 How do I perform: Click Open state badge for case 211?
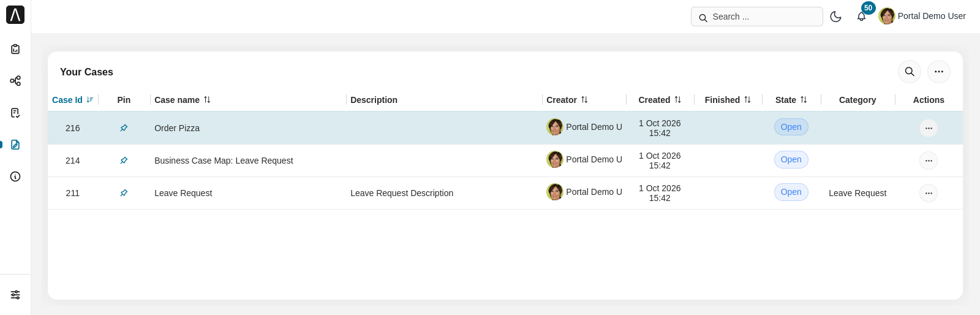(x=791, y=192)
